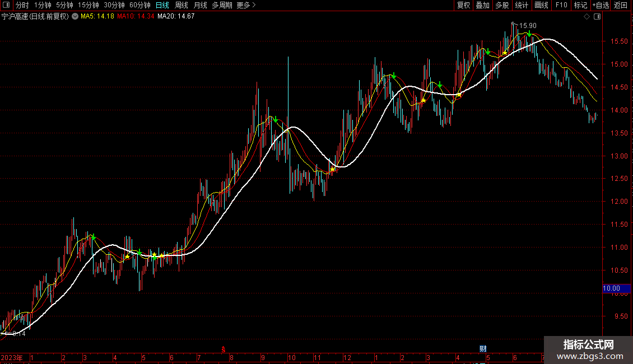The height and width of the screenshot is (364, 633).
Task: Switch to the 月线 monthly chart
Action: tap(200, 5)
